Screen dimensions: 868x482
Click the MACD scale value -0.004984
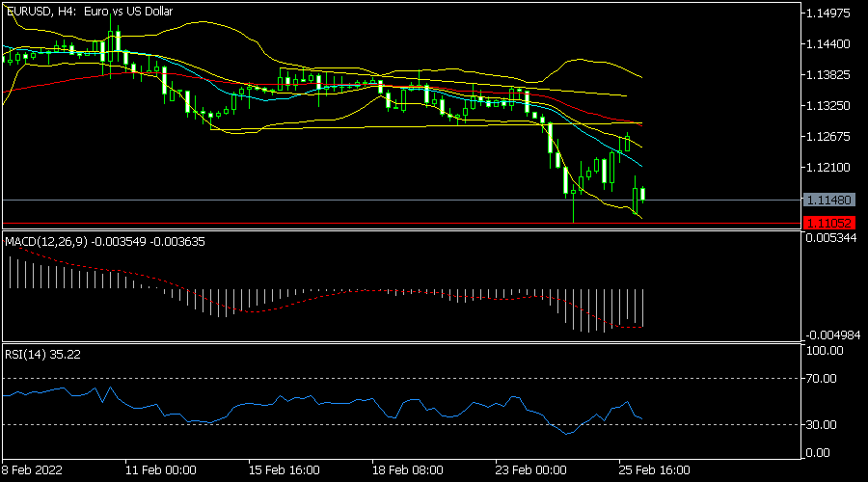point(832,335)
